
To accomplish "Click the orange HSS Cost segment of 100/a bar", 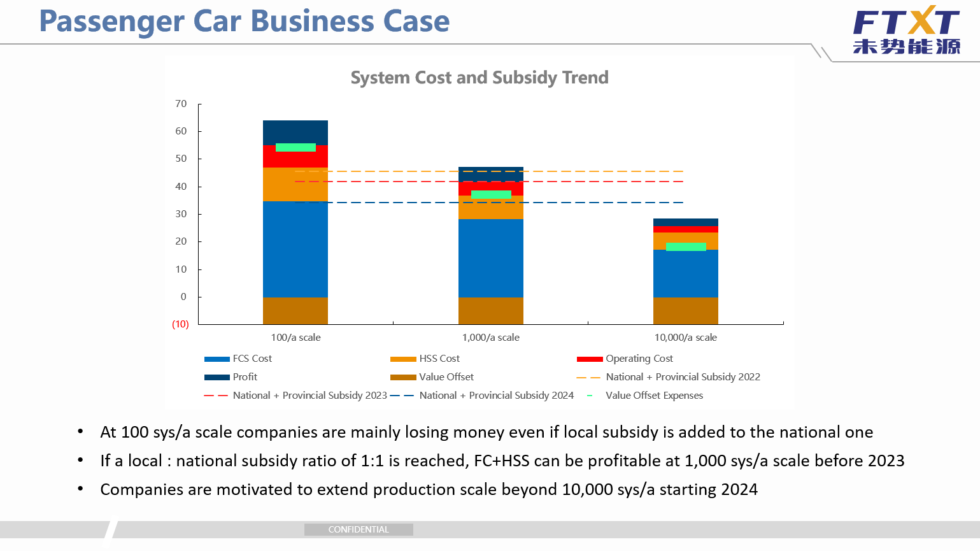I will click(x=295, y=185).
